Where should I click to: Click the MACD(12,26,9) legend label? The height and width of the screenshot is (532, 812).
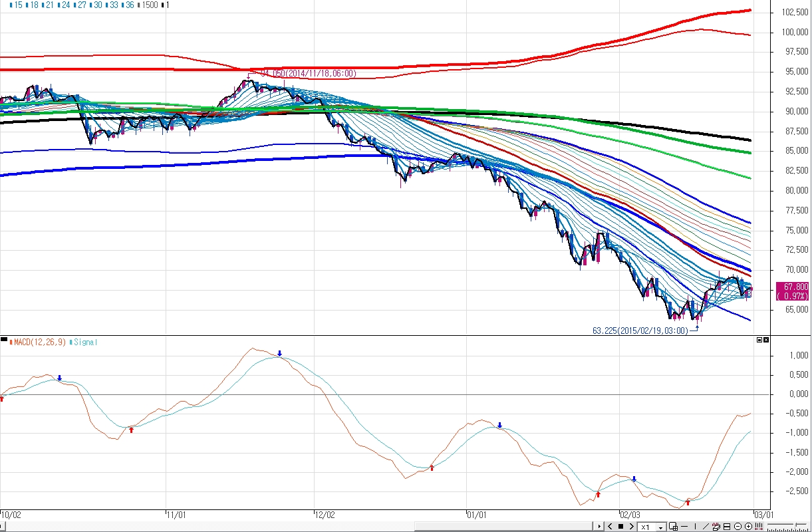39,342
